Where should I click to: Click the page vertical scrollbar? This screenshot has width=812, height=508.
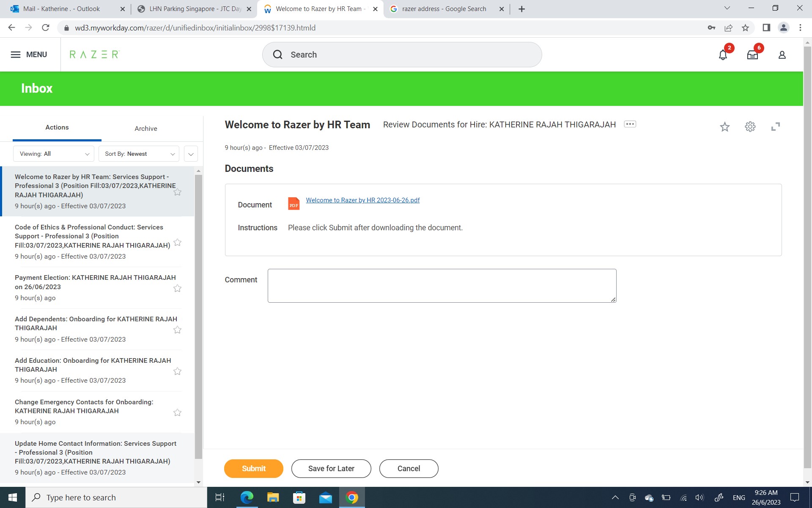(x=807, y=257)
